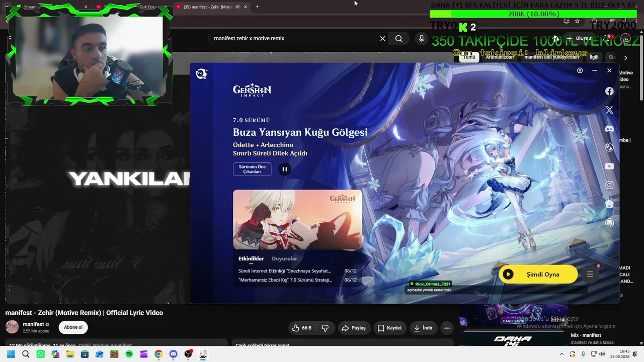Open OBS Studio from the taskbar
This screenshot has width=644, height=362.
tap(188, 354)
